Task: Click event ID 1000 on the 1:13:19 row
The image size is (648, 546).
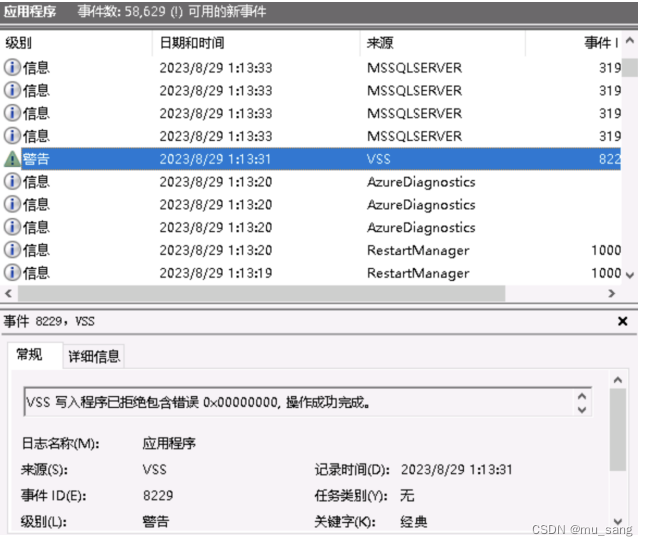Action: pyautogui.click(x=606, y=273)
